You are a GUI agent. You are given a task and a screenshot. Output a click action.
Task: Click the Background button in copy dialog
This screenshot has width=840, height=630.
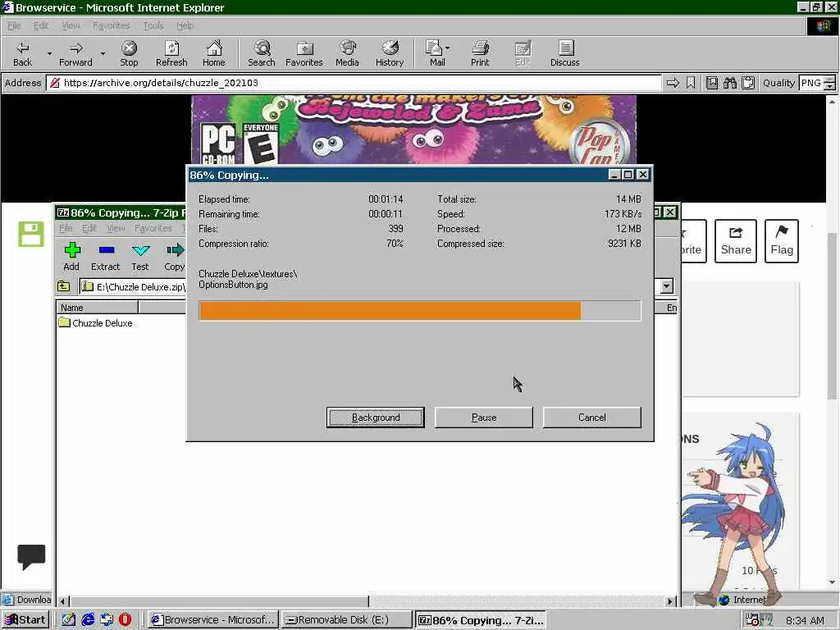point(376,418)
